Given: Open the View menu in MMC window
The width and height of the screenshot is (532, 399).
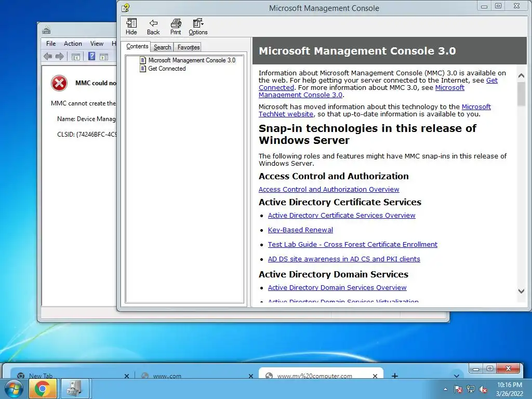Looking at the screenshot, I should pyautogui.click(x=97, y=44).
